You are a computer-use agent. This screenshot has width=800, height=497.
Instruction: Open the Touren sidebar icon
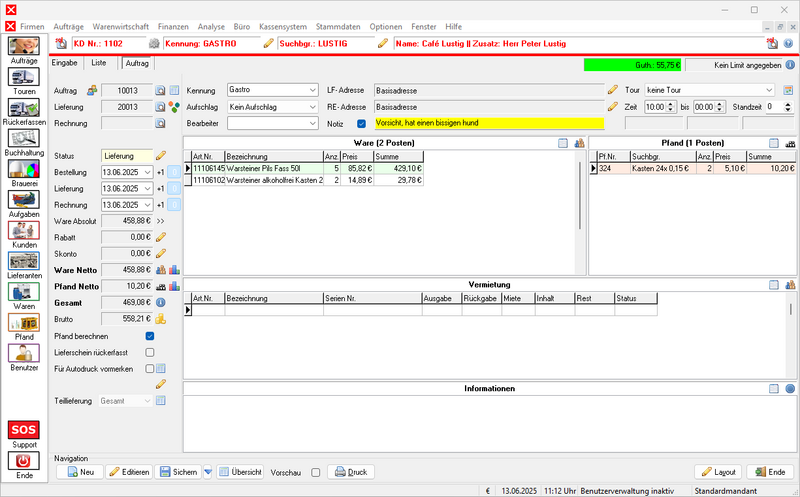tap(24, 78)
